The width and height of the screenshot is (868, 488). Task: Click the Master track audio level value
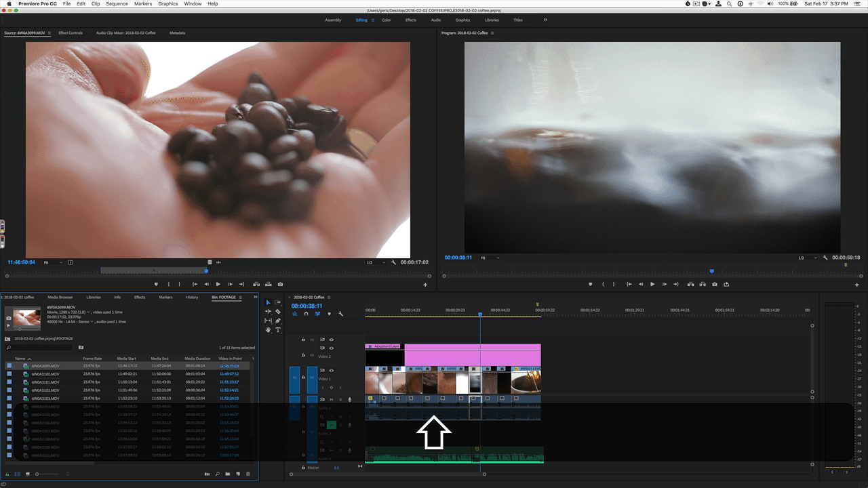pos(336,468)
